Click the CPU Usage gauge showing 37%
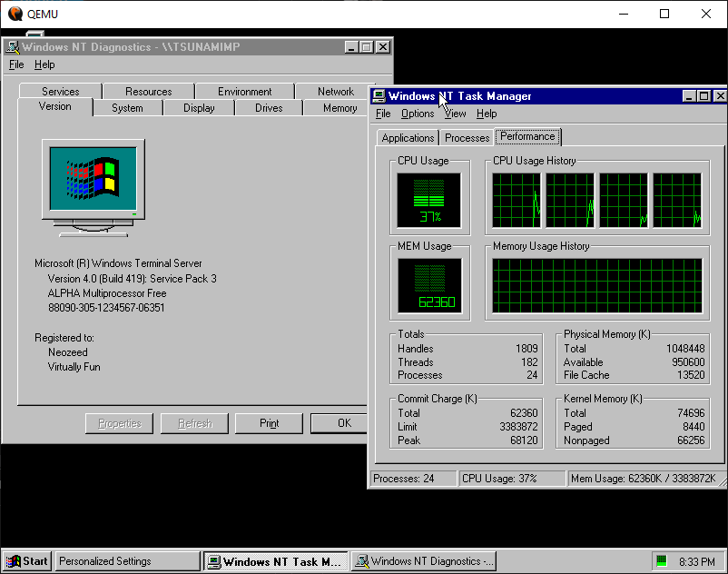 [x=429, y=200]
